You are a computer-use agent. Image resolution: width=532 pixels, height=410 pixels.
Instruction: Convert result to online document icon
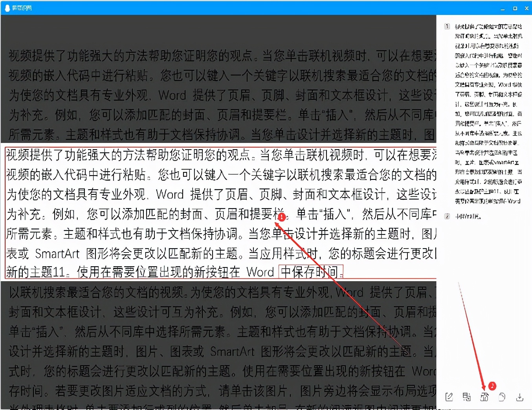[484, 397]
